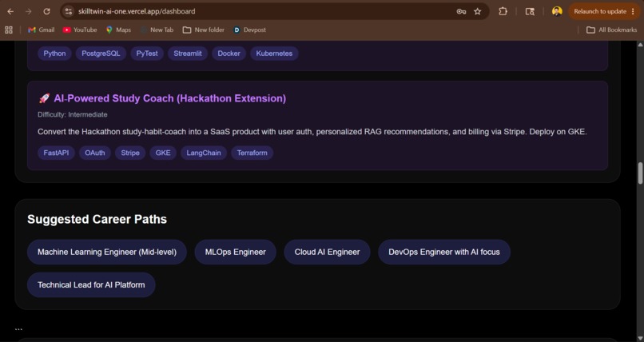Select the Streamlit skill tag
Image resolution: width=644 pixels, height=342 pixels.
pos(188,54)
